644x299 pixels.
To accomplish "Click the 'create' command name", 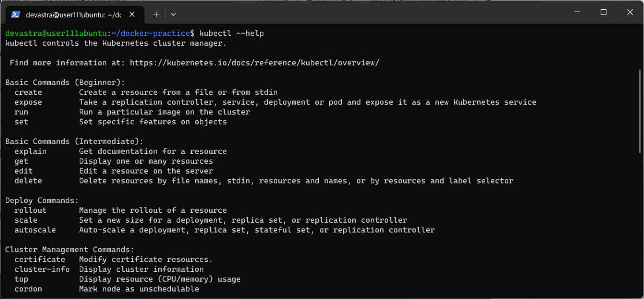I will 28,92.
